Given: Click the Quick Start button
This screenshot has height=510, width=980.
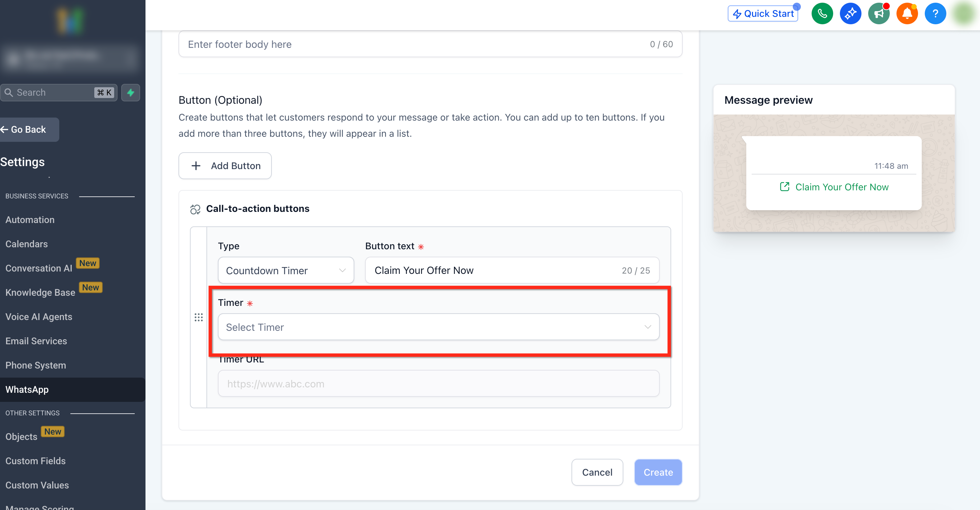Looking at the screenshot, I should pyautogui.click(x=763, y=14).
